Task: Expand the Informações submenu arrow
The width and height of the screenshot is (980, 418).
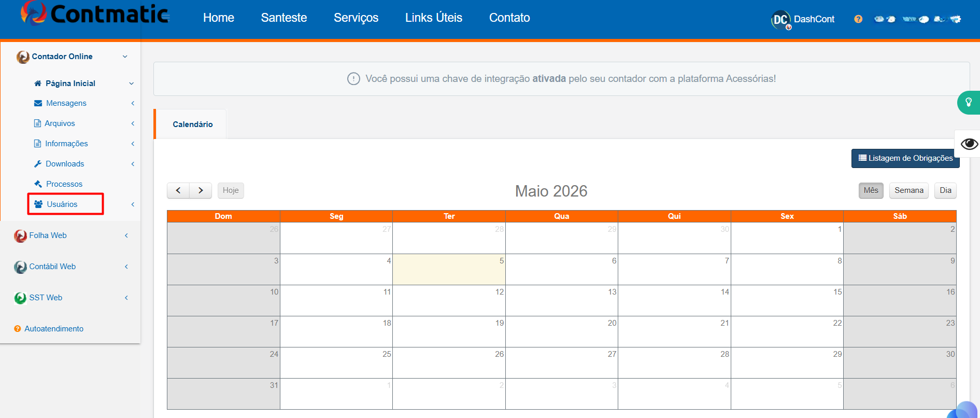Action: coord(133,144)
